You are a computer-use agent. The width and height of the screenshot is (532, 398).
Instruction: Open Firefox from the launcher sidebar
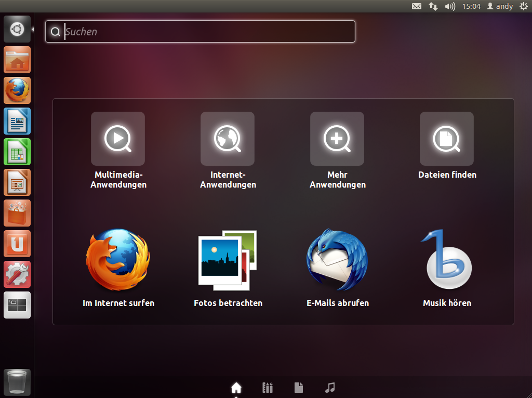tap(17, 91)
